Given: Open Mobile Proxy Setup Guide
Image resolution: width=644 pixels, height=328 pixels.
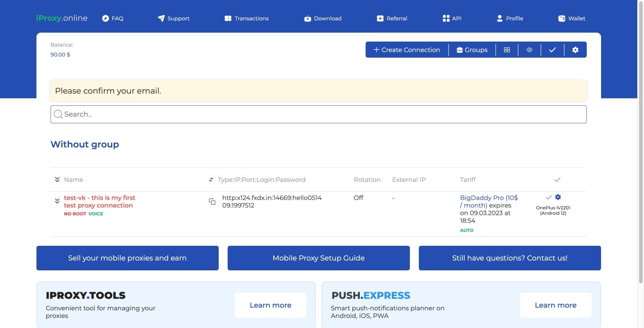Looking at the screenshot, I should [318, 258].
